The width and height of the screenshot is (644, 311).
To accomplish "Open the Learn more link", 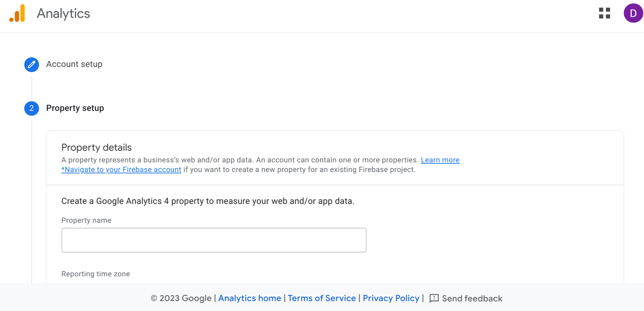I will [440, 160].
